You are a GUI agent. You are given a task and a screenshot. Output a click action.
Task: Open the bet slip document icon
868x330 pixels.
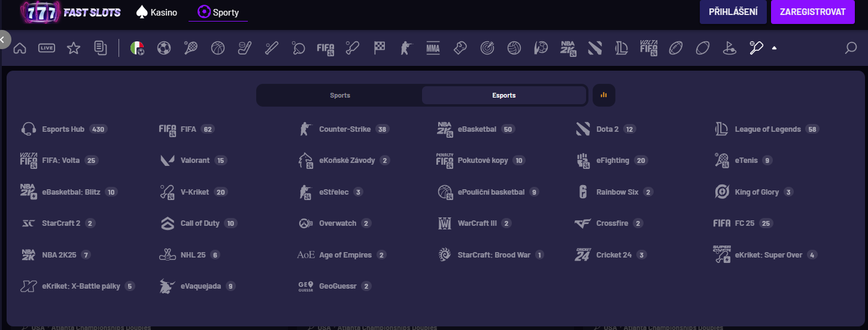click(x=101, y=49)
